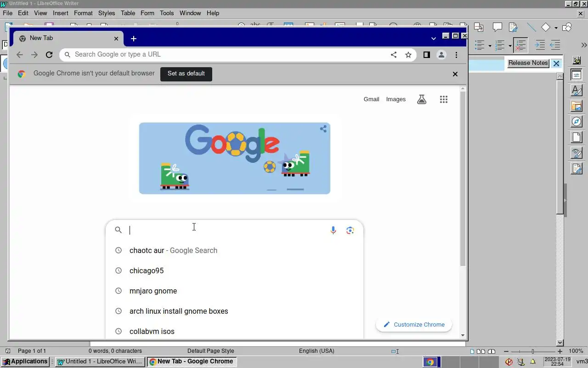The width and height of the screenshot is (588, 368).
Task: Insert basic diamond shape in Writer
Action: [546, 28]
